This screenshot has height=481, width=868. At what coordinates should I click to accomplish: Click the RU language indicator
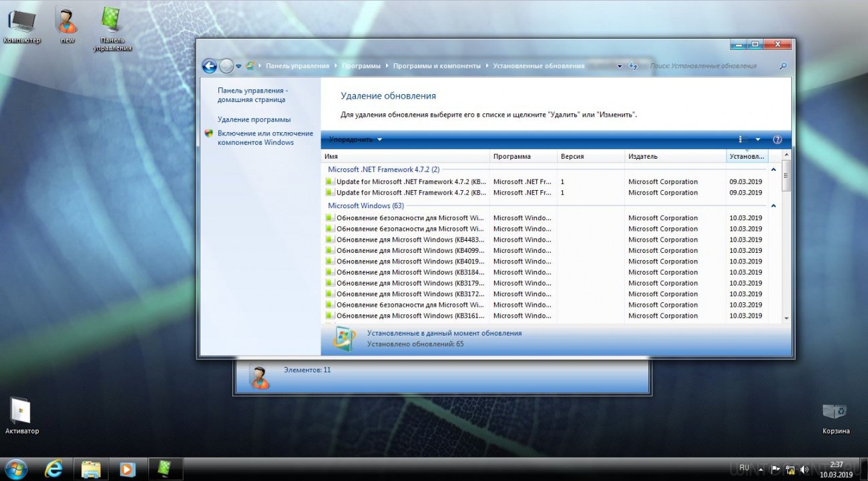click(x=744, y=468)
